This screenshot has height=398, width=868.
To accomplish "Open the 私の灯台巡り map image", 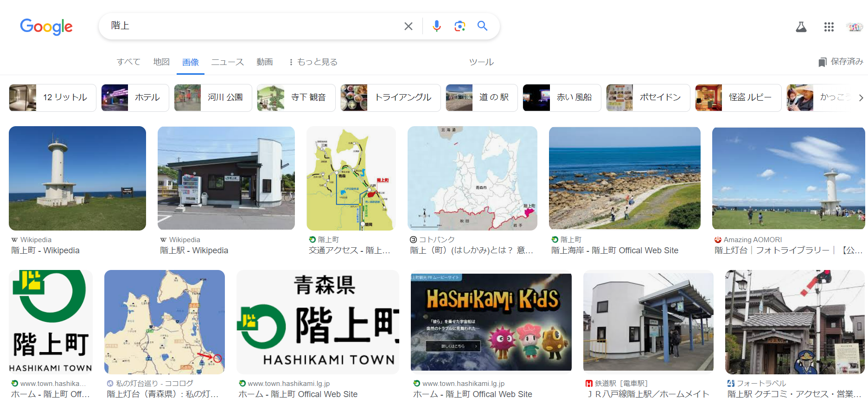I will 165,322.
